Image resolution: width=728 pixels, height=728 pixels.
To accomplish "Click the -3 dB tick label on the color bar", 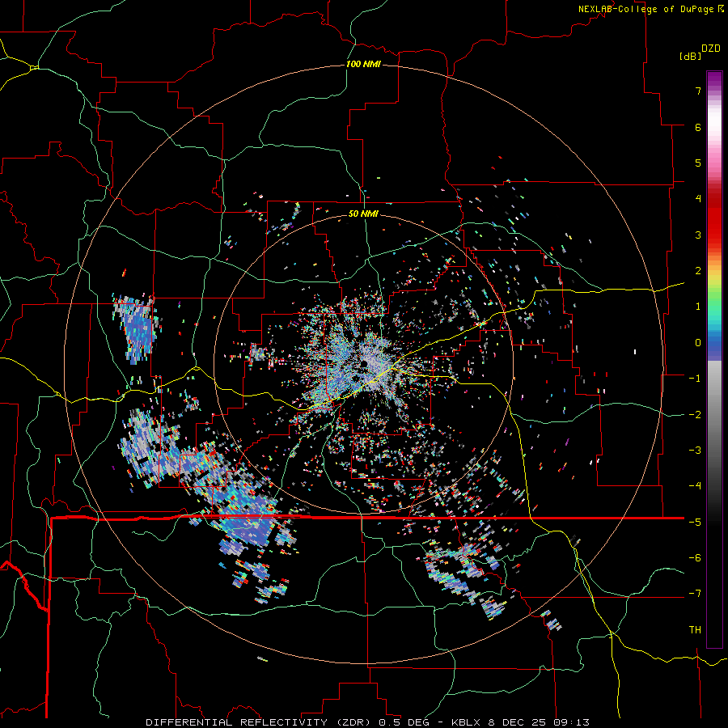I will coord(695,451).
